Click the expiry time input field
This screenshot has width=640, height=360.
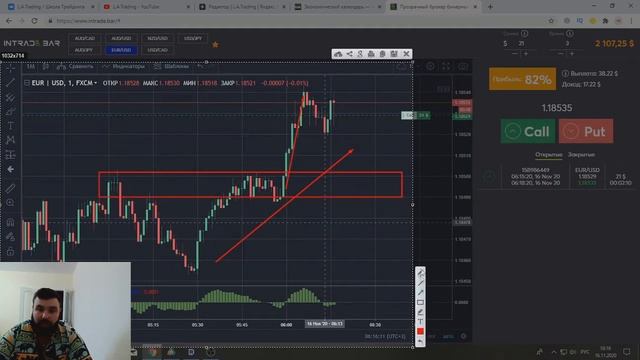(x=567, y=43)
